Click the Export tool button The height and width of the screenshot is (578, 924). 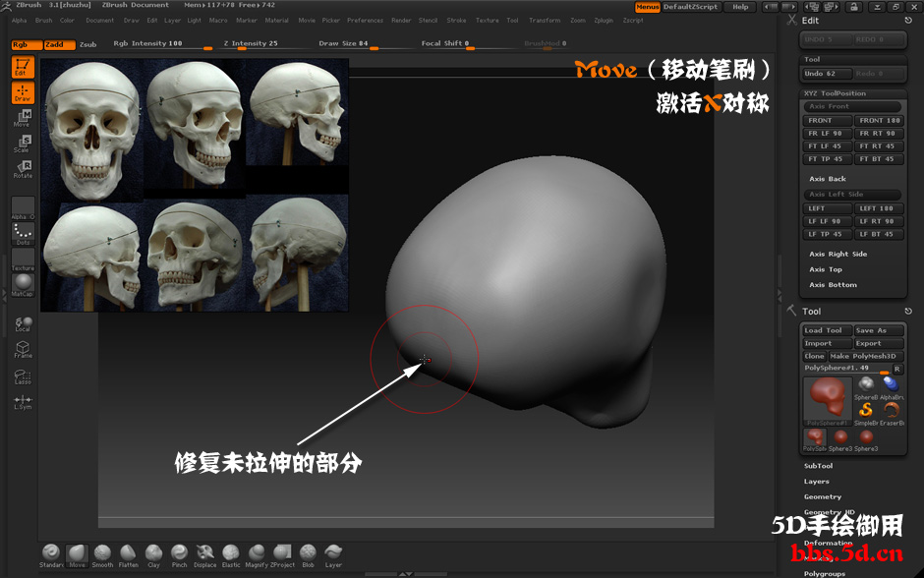pos(879,343)
